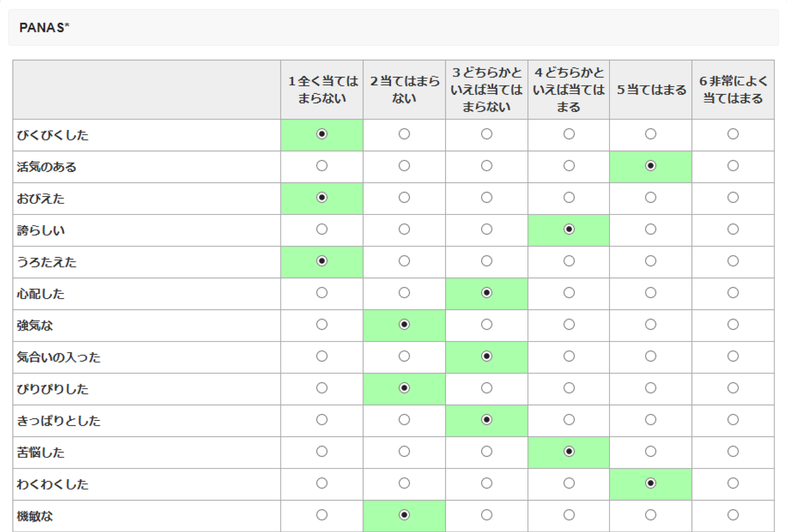Select rating 1 for 活気のある

pyautogui.click(x=321, y=165)
